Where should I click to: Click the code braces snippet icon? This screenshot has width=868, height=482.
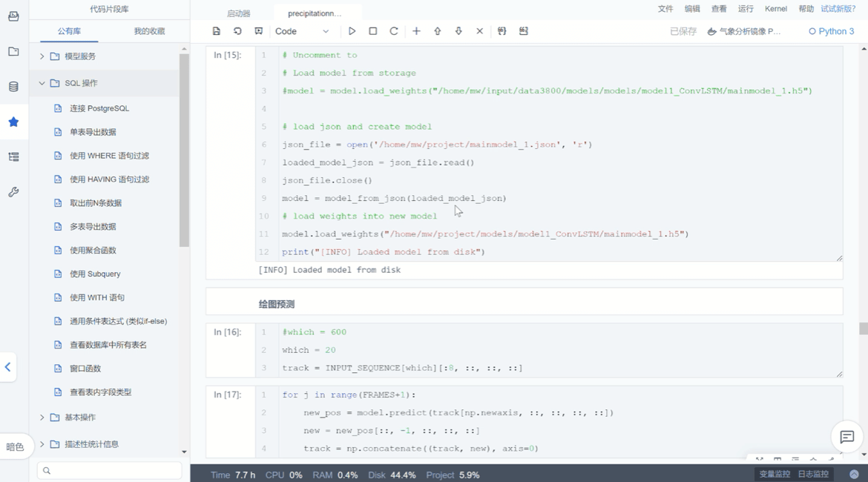pos(502,32)
